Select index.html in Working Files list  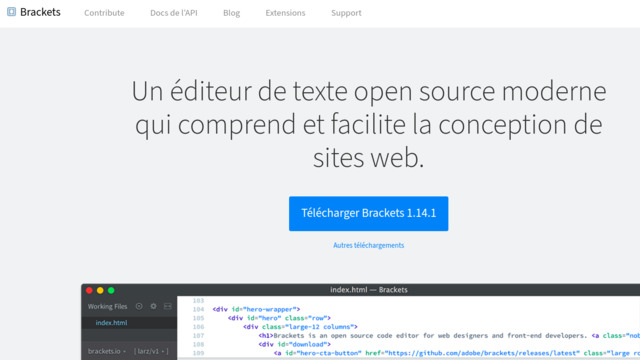[x=111, y=322]
